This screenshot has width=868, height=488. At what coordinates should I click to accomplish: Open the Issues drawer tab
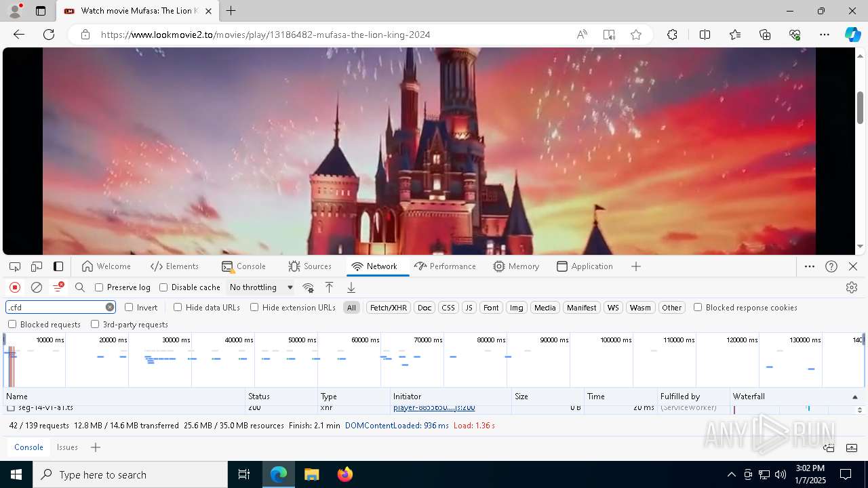click(67, 447)
